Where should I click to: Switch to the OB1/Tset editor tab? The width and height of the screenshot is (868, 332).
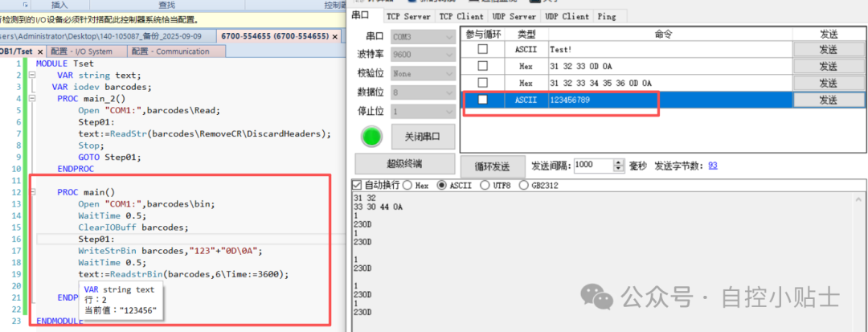[x=15, y=51]
